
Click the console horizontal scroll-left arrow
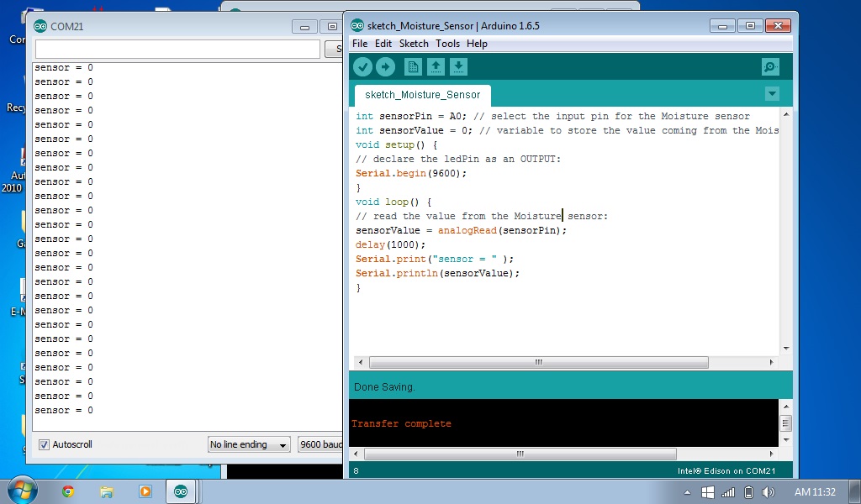point(356,454)
